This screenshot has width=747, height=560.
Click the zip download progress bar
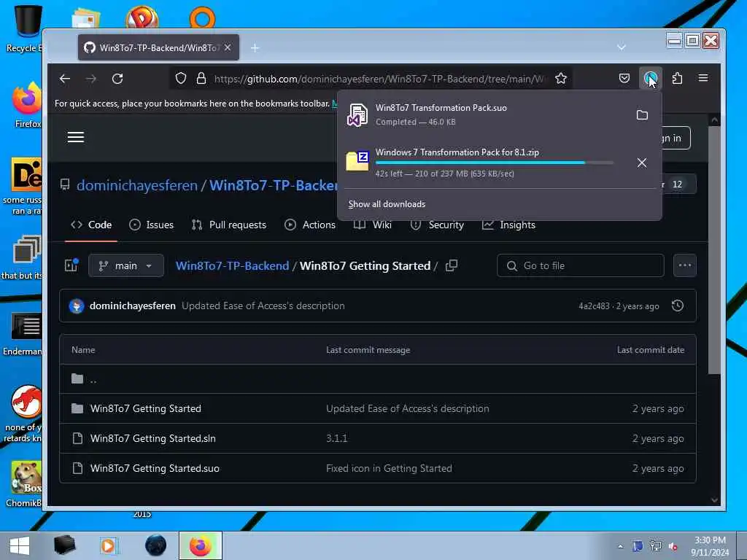coord(494,163)
